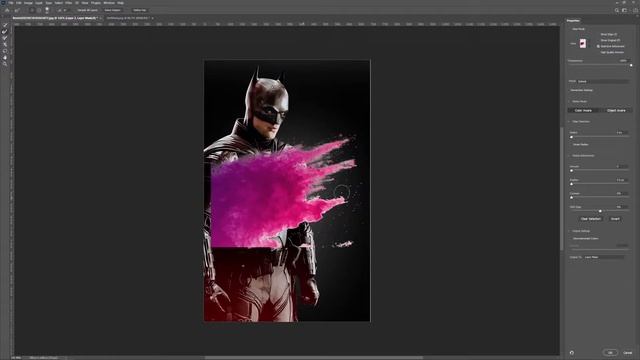Open the Output To dropdown
This screenshot has height=360, width=640.
pyautogui.click(x=604, y=257)
